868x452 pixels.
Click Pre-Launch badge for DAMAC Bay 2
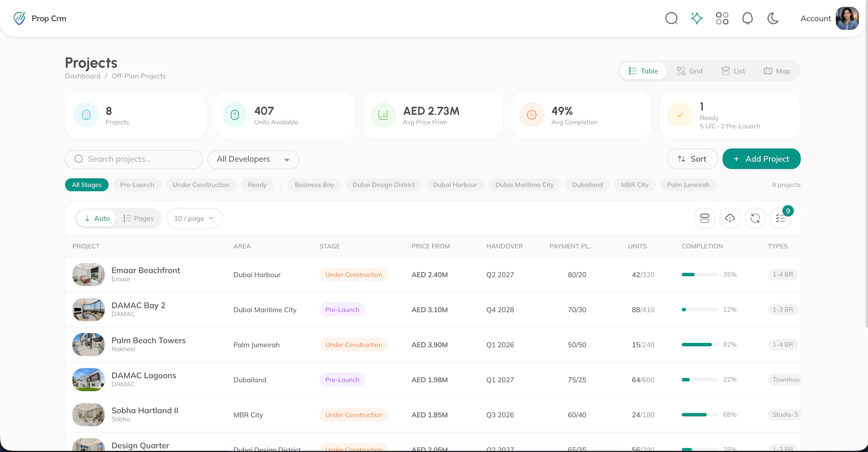[342, 310]
